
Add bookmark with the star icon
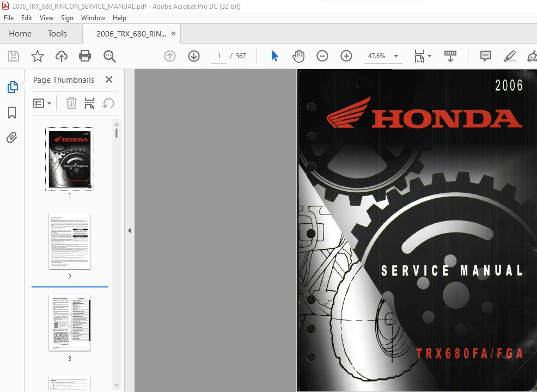tap(38, 56)
